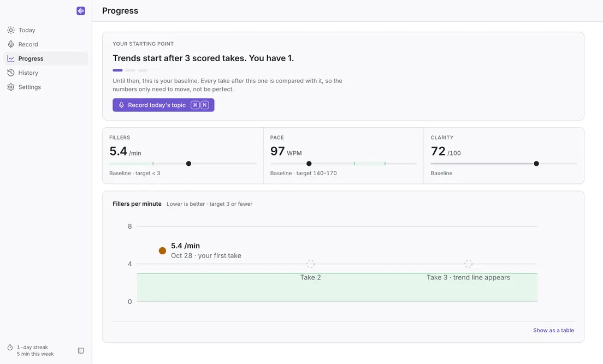Click the chart icon beside Progress
Viewport: 603px width, 364px height.
pos(11,58)
